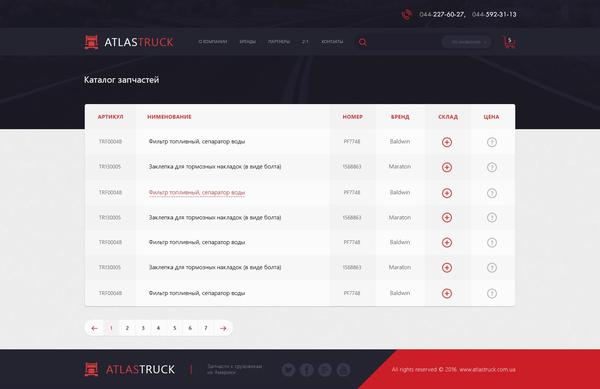Click price question-mark icon in third row

(492, 193)
